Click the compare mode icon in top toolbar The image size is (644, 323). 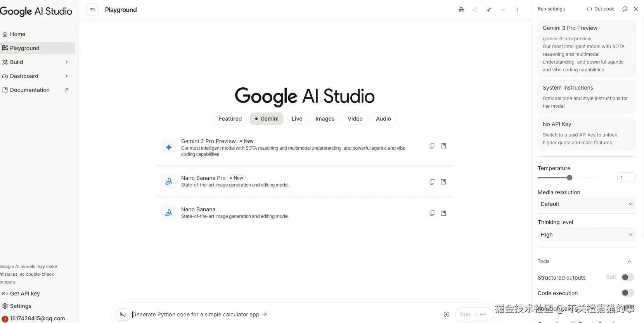489,10
